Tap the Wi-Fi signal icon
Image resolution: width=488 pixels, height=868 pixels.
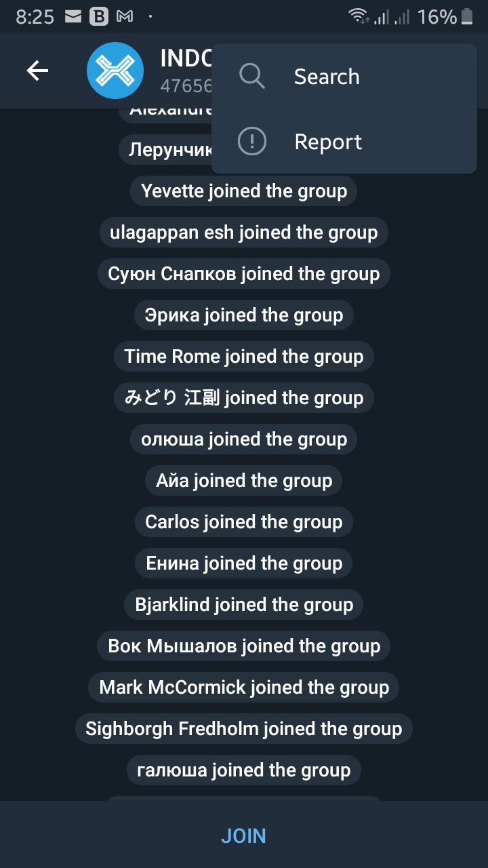[358, 17]
